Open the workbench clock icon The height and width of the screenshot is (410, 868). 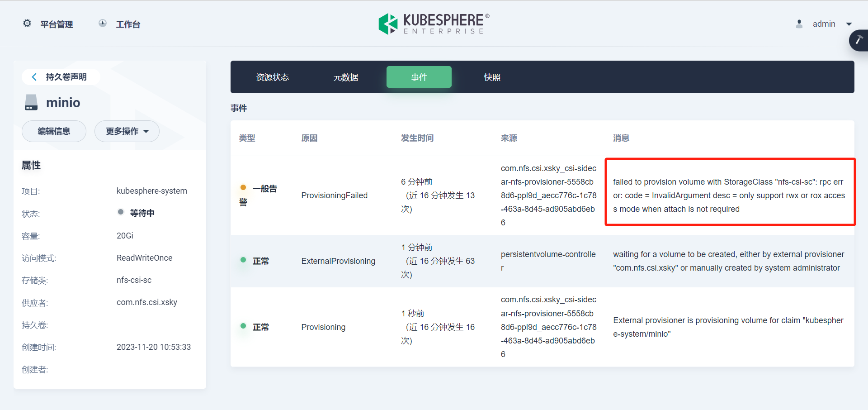point(102,23)
